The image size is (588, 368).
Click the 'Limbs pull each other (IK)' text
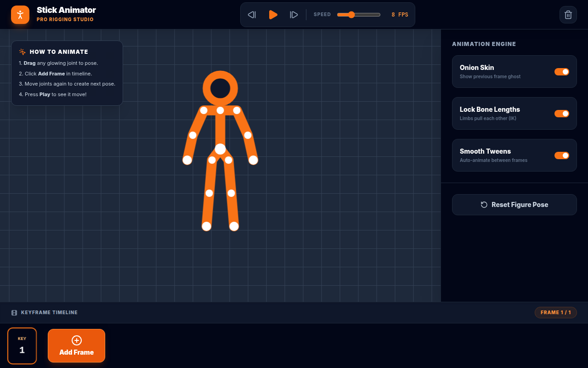488,119
